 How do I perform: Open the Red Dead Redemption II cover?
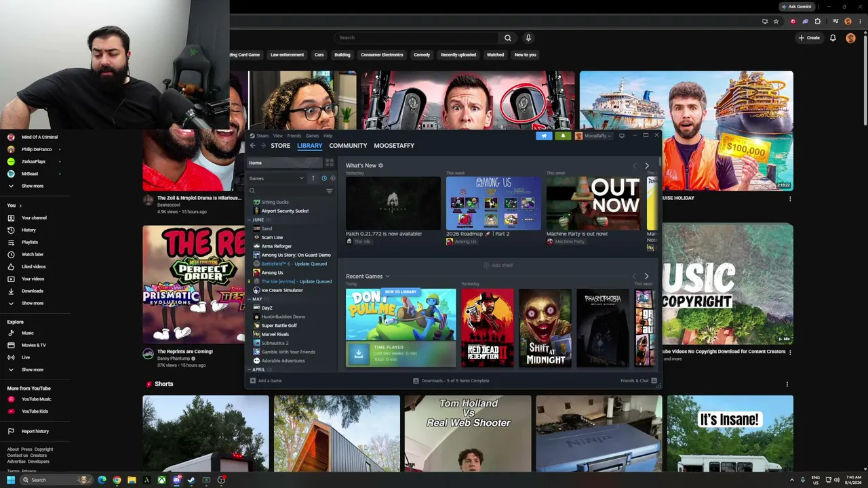(488, 328)
